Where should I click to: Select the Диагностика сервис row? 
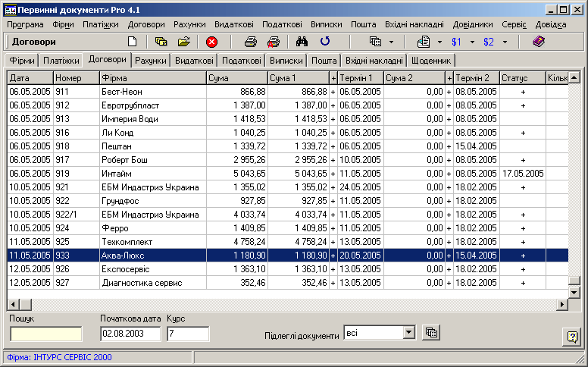[x=288, y=283]
